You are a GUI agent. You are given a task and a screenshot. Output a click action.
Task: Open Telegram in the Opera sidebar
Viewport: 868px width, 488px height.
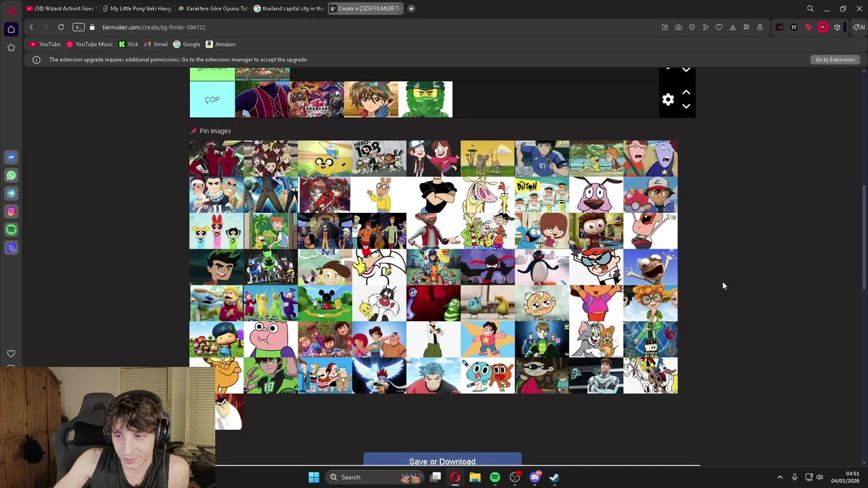point(11,193)
